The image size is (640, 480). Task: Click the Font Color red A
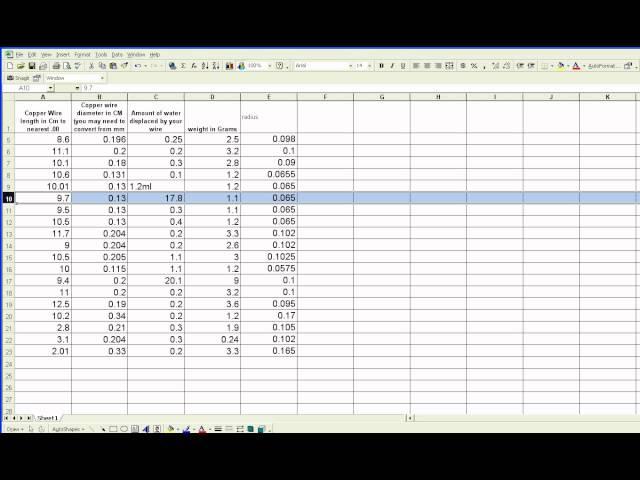[576, 66]
